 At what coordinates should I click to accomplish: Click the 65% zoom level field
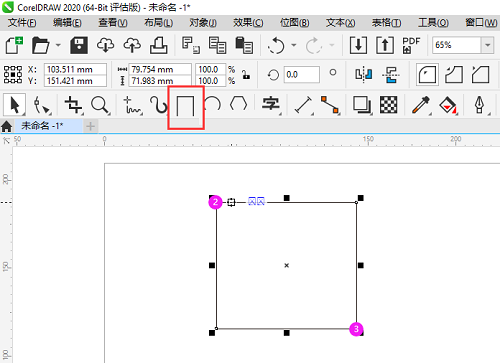pyautogui.click(x=457, y=45)
